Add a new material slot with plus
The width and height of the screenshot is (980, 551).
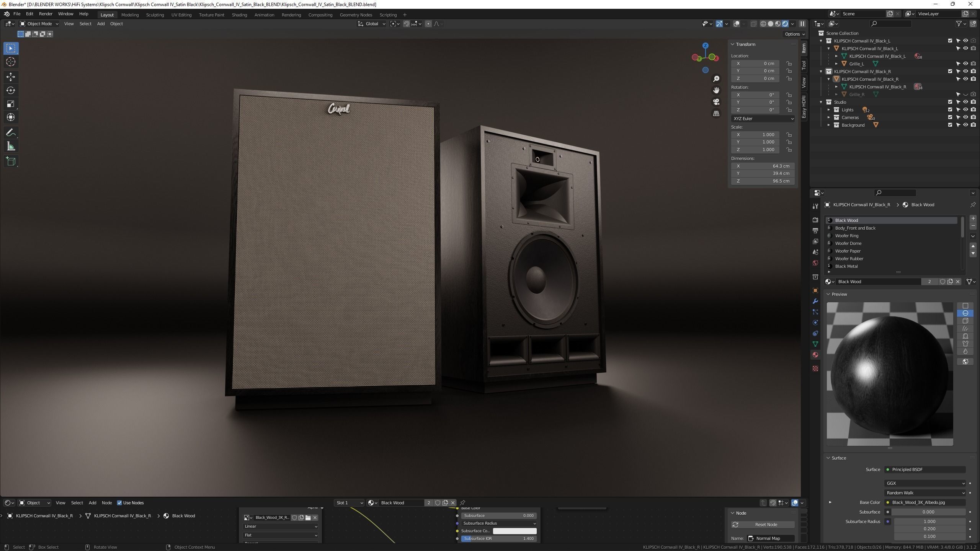[973, 218]
